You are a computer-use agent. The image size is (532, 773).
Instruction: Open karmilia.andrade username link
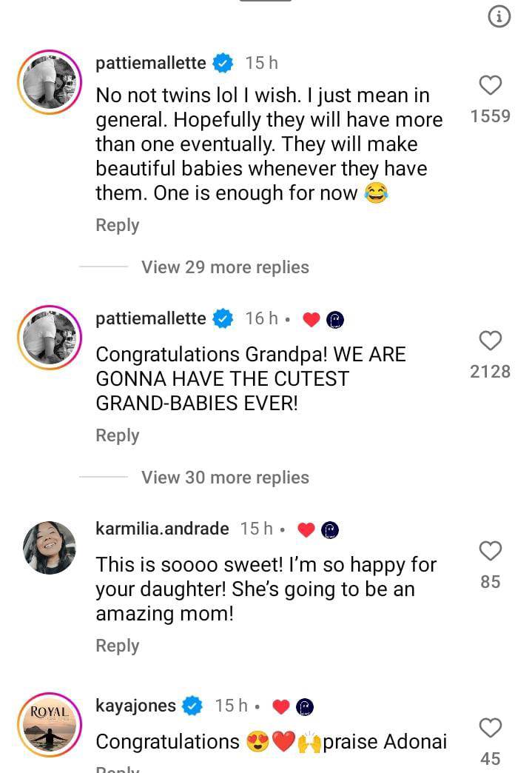[x=162, y=529]
